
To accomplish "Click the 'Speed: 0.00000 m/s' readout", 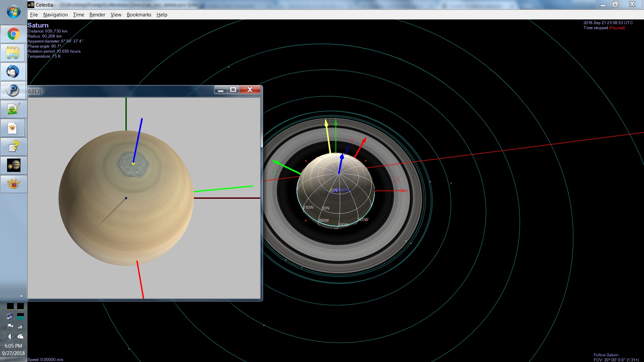I will point(45,360).
